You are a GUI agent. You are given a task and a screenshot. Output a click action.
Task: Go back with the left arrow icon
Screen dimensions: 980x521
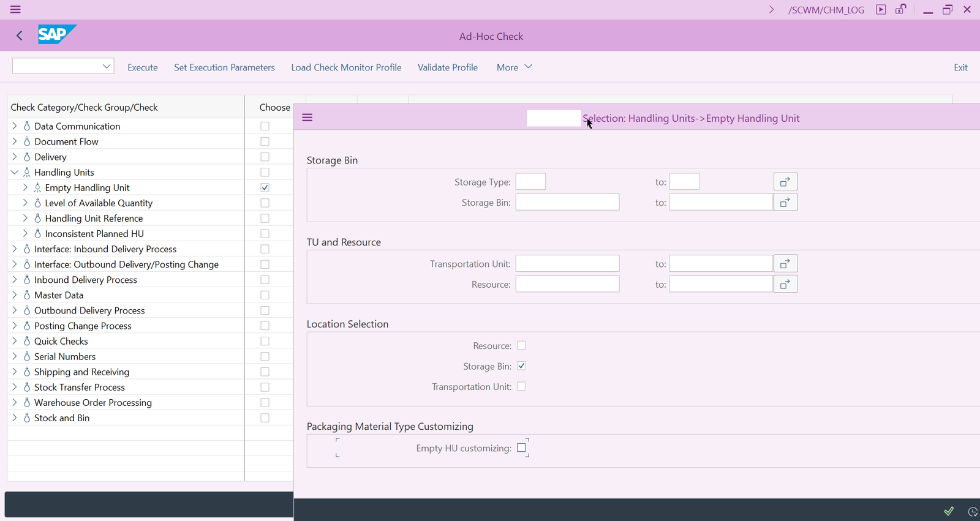20,36
